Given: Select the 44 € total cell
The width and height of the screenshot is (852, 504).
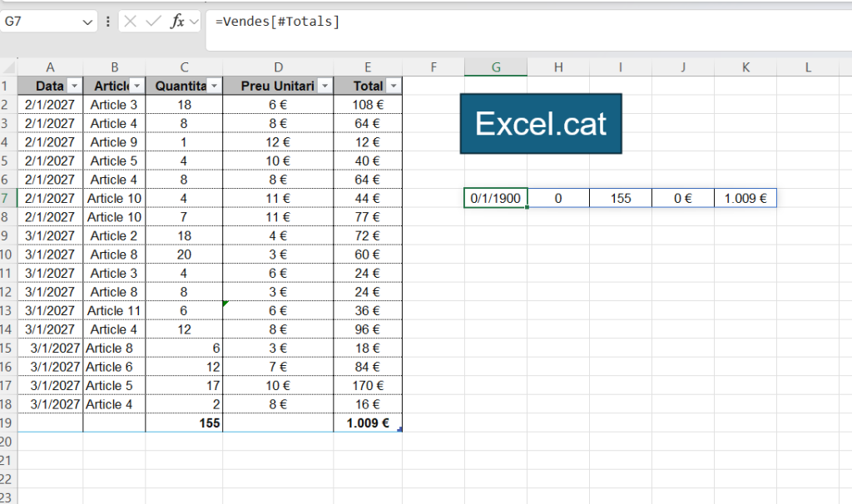Looking at the screenshot, I should 368,198.
